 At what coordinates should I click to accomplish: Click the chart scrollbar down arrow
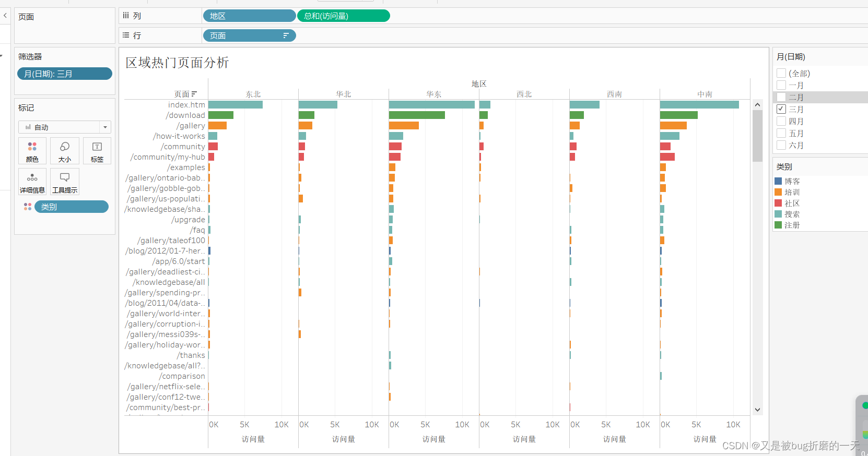tap(757, 410)
